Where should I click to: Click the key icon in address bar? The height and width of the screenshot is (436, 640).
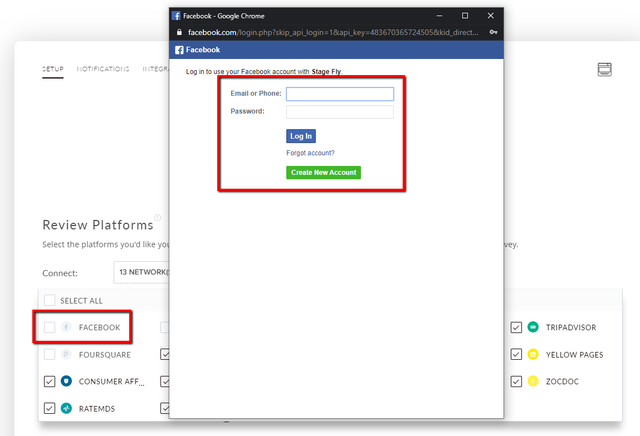[493, 32]
